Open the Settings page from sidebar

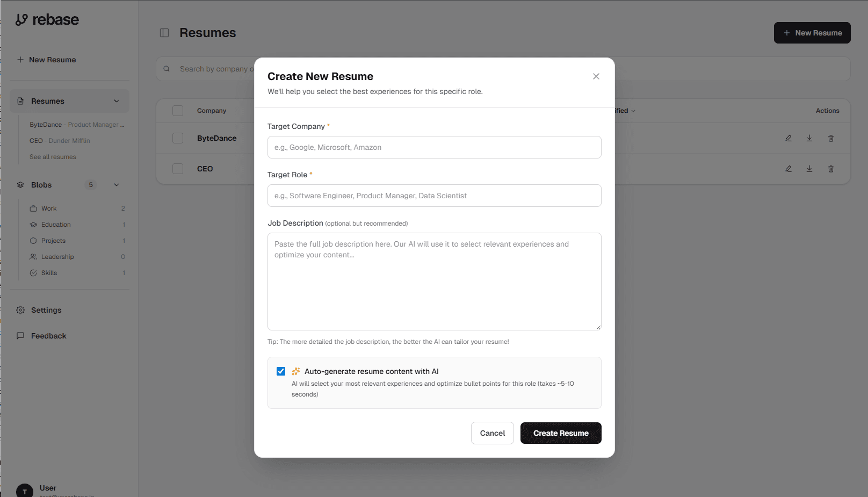(x=46, y=310)
